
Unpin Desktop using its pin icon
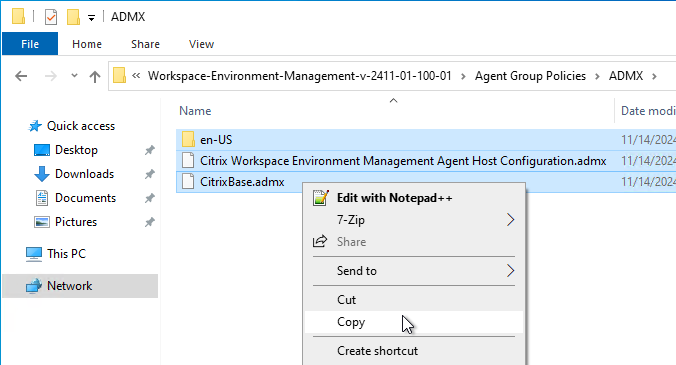tap(149, 150)
